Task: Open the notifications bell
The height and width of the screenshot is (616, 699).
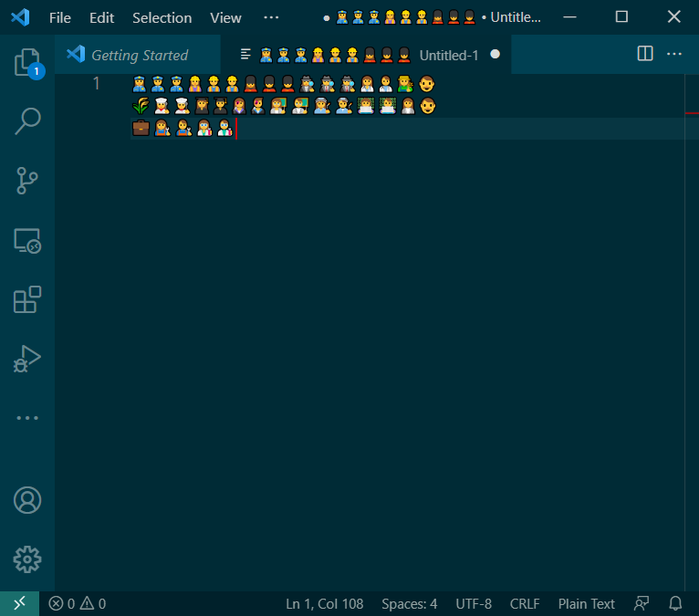Action: click(675, 603)
